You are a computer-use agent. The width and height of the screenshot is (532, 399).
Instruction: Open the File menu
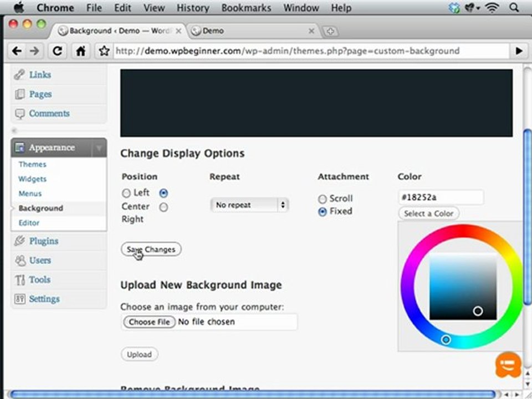(x=94, y=7)
